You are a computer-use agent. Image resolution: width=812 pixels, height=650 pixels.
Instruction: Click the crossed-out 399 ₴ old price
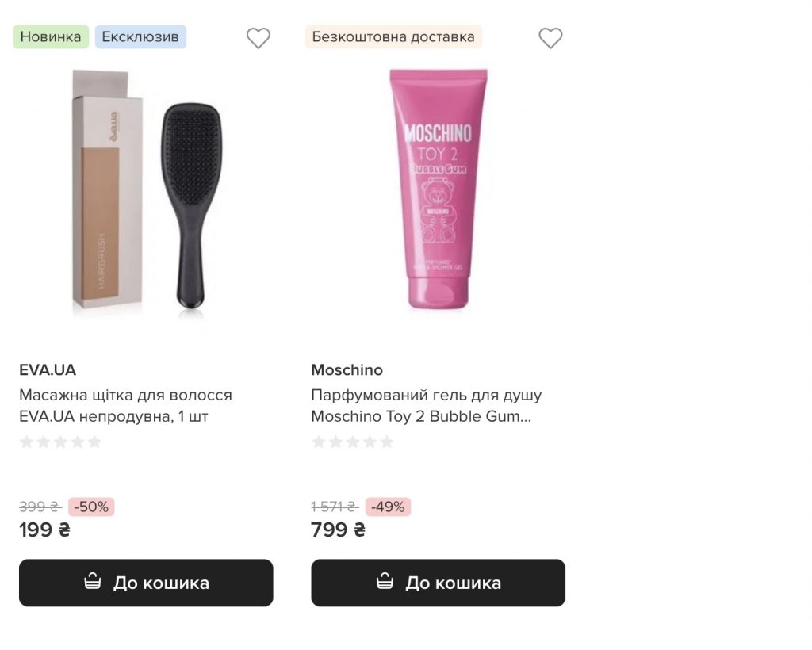click(x=40, y=507)
